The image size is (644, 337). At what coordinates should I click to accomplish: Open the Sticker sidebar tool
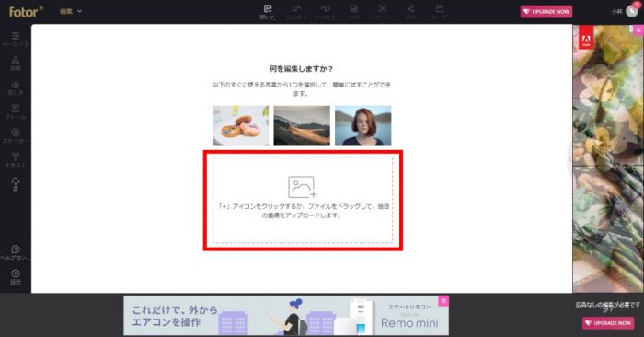[16, 135]
